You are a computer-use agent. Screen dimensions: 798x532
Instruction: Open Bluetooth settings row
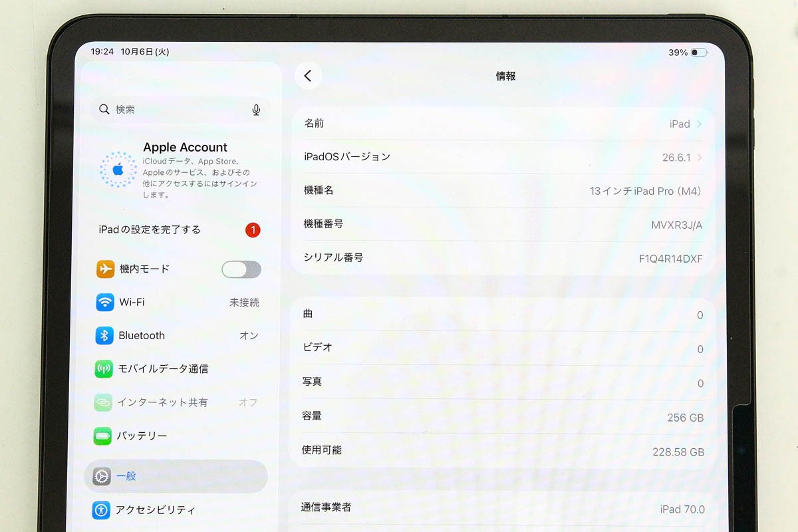tap(176, 335)
